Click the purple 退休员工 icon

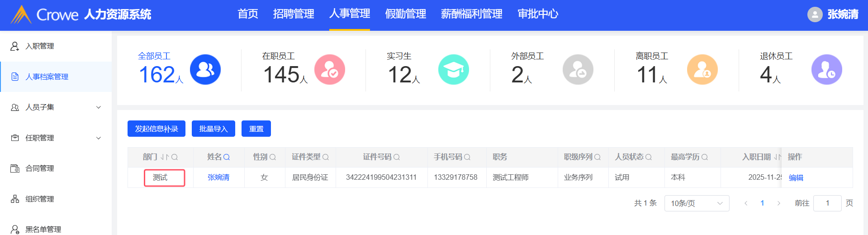tap(827, 70)
